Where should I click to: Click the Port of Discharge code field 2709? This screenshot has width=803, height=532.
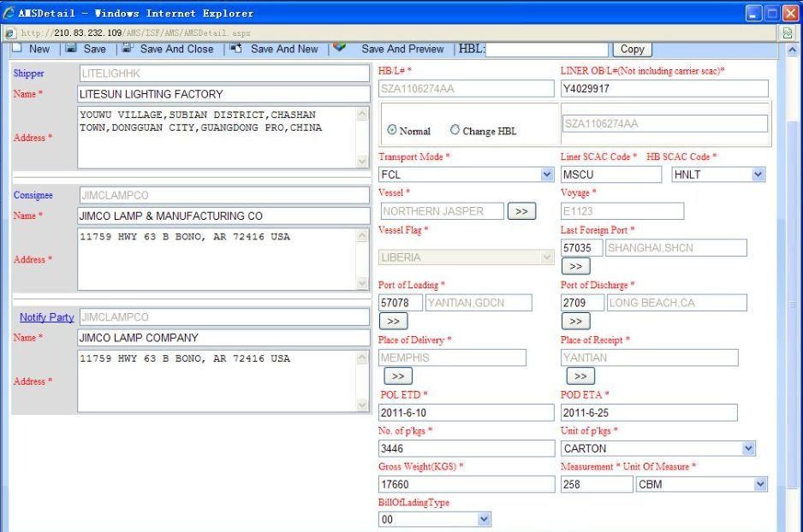point(582,303)
